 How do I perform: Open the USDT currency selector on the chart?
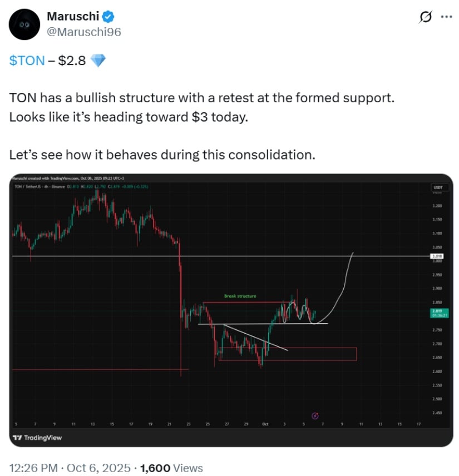point(437,187)
